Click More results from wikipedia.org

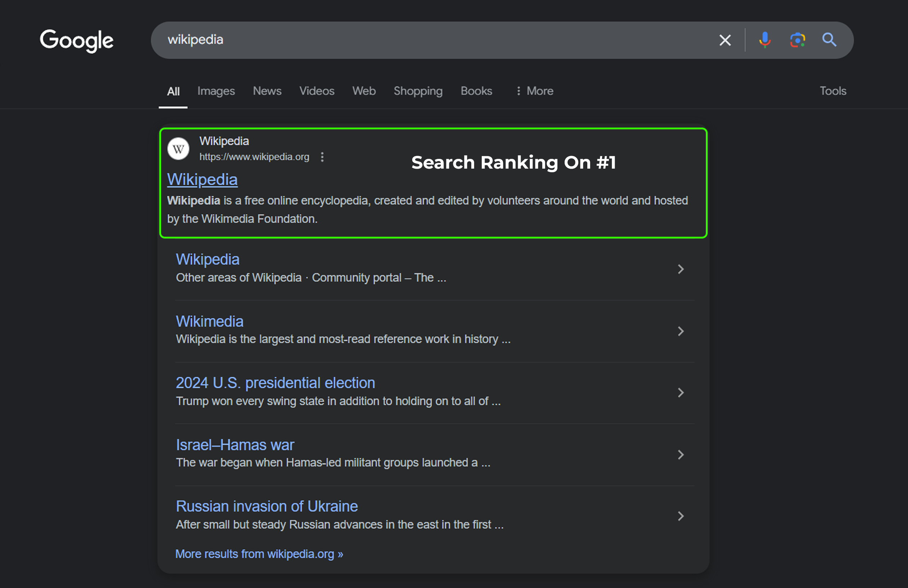pos(259,554)
